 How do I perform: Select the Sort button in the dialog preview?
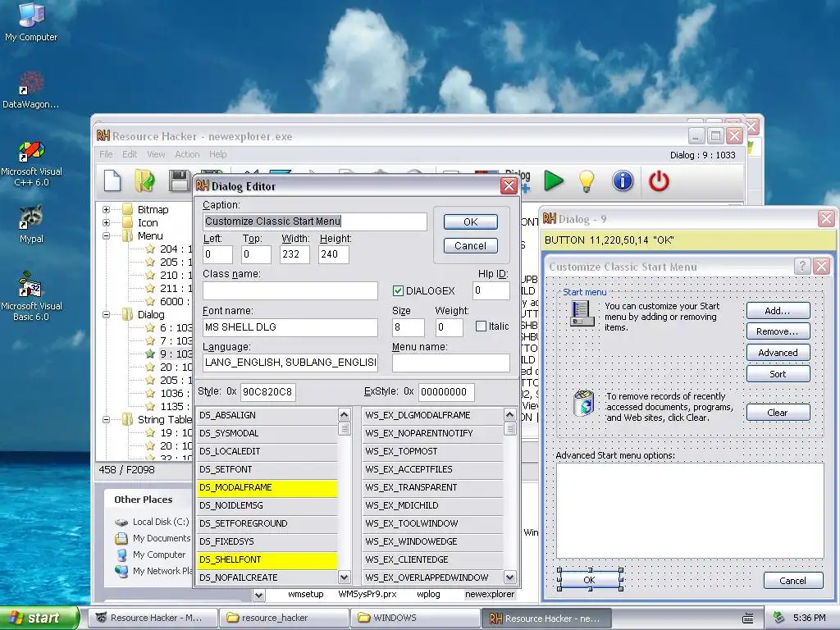778,374
